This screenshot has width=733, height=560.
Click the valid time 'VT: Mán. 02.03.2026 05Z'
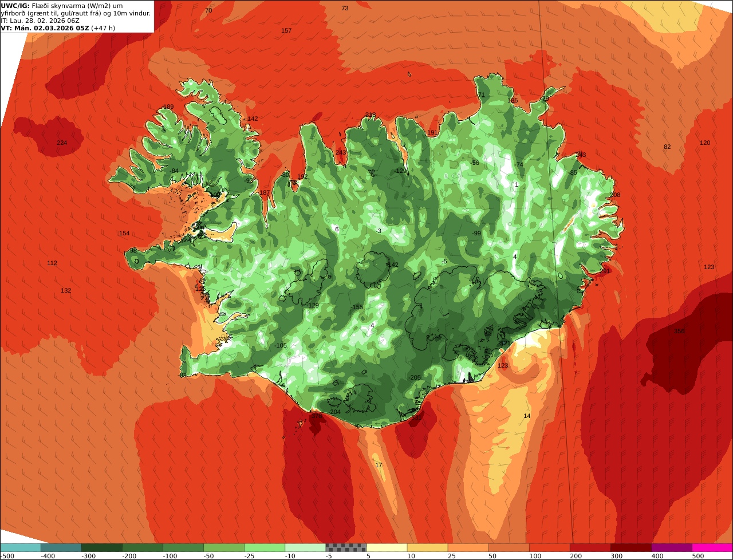tap(45, 27)
